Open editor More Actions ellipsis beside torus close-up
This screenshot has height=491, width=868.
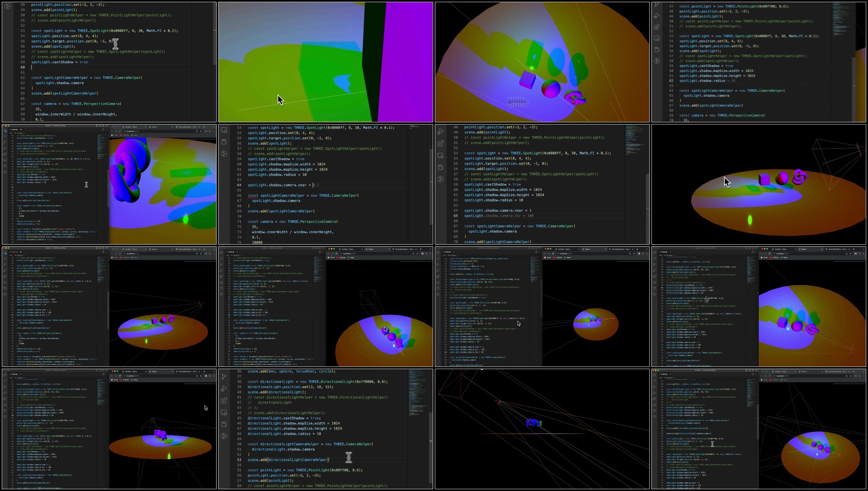tap(106, 129)
